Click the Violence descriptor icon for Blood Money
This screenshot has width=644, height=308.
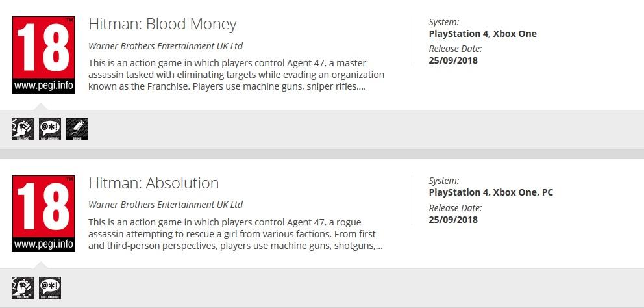point(23,129)
